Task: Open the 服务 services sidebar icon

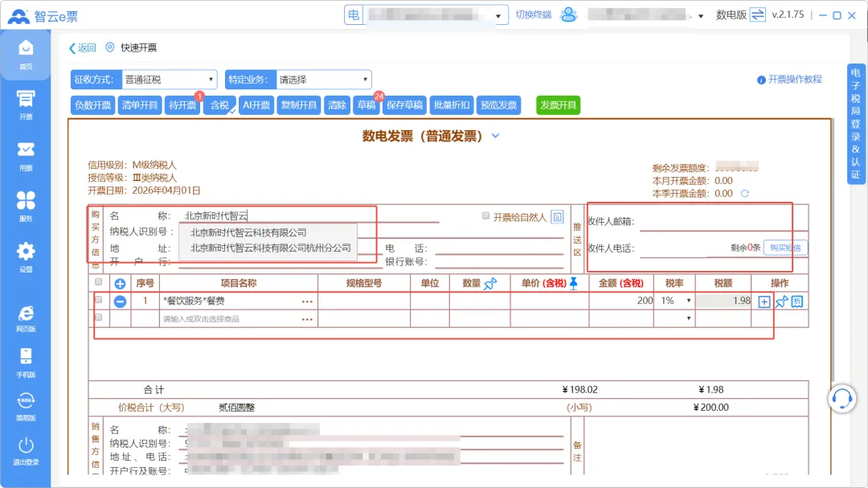Action: [x=26, y=207]
